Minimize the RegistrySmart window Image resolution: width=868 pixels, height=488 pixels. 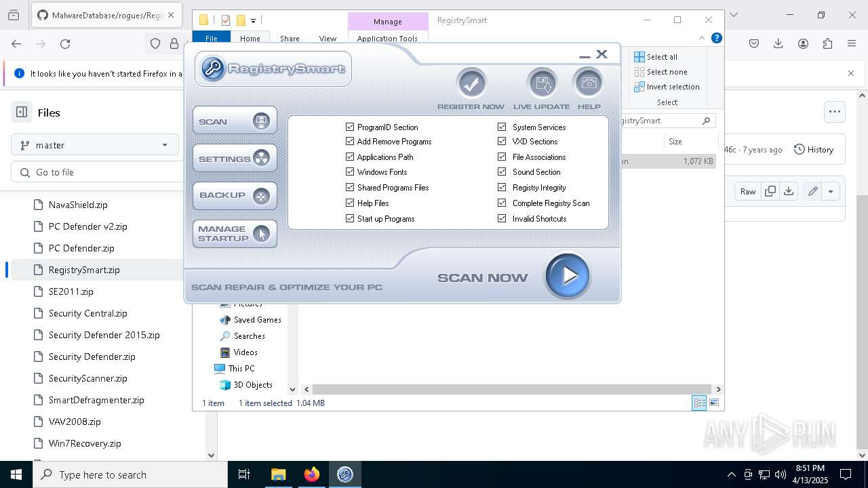point(585,56)
